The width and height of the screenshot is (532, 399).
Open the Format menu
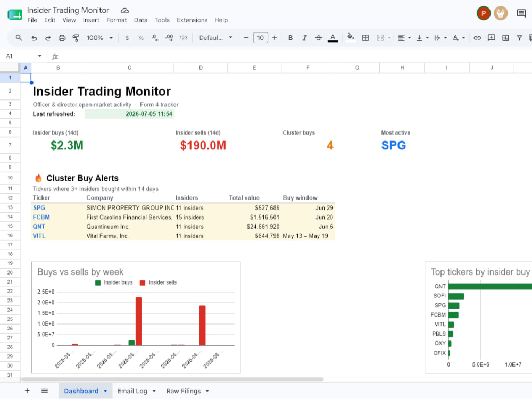pos(117,20)
